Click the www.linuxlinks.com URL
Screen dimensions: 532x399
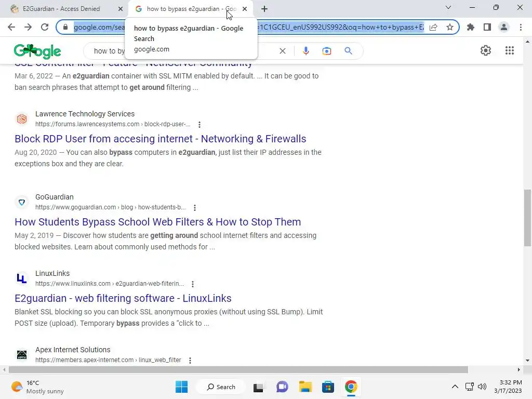tap(109, 284)
